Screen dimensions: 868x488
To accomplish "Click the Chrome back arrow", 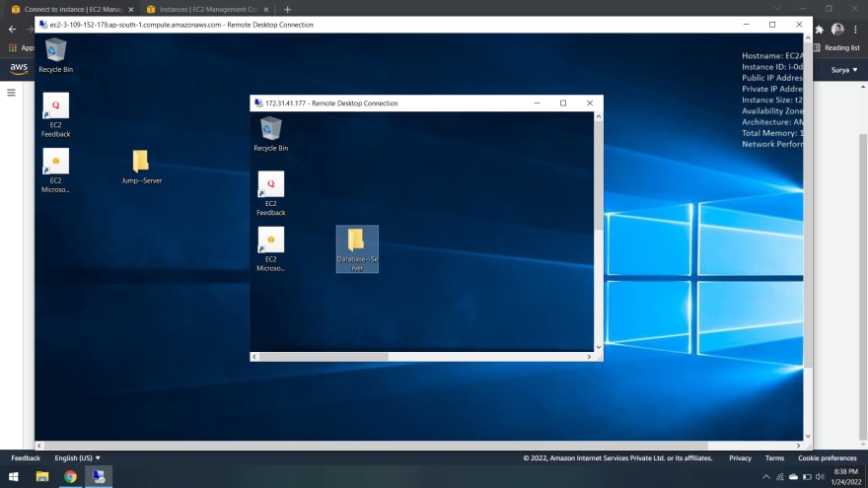I will pyautogui.click(x=12, y=30).
